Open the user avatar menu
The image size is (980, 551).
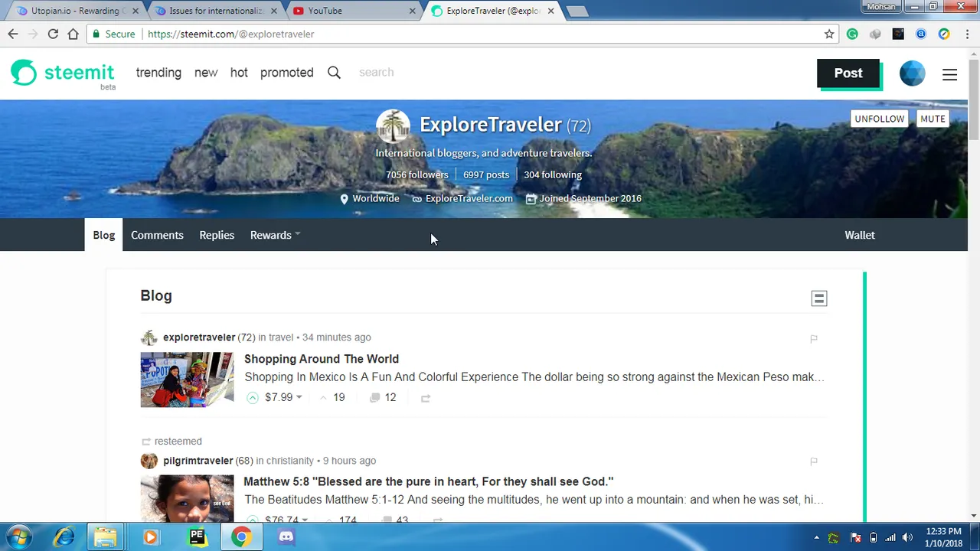pyautogui.click(x=912, y=73)
